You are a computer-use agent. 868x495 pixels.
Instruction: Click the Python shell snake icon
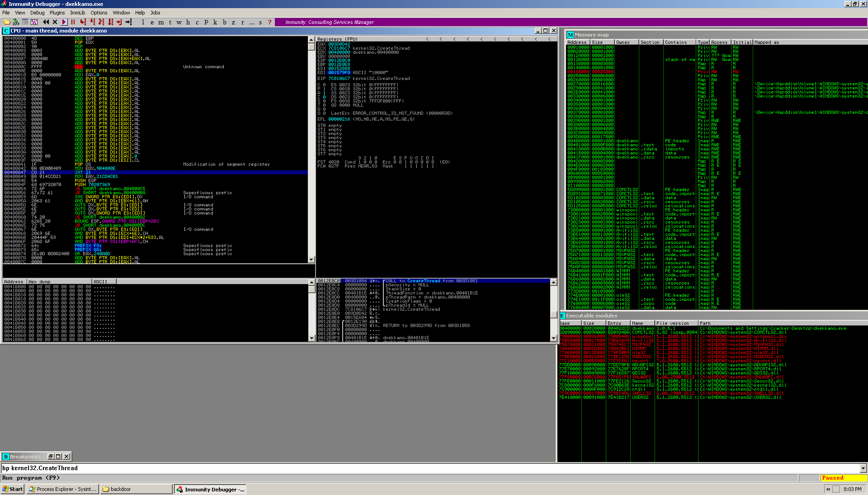coord(16,22)
